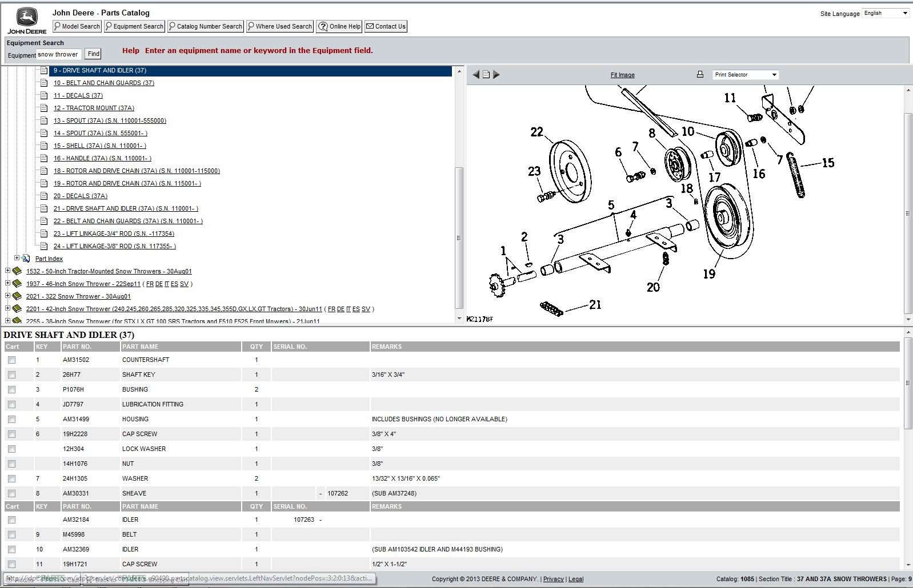Select 9 - Drive Shaft and Idler (37)
The height and width of the screenshot is (588, 913).
[x=100, y=70]
